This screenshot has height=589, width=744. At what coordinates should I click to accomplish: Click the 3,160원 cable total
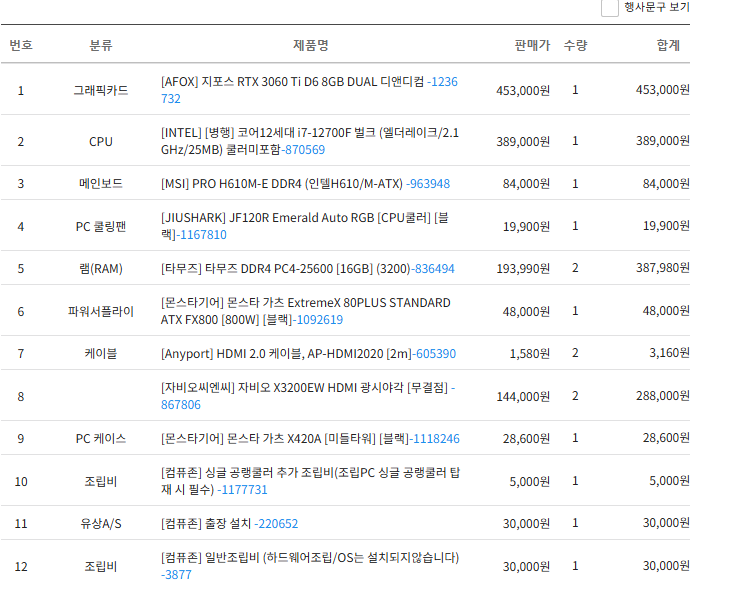tap(669, 353)
